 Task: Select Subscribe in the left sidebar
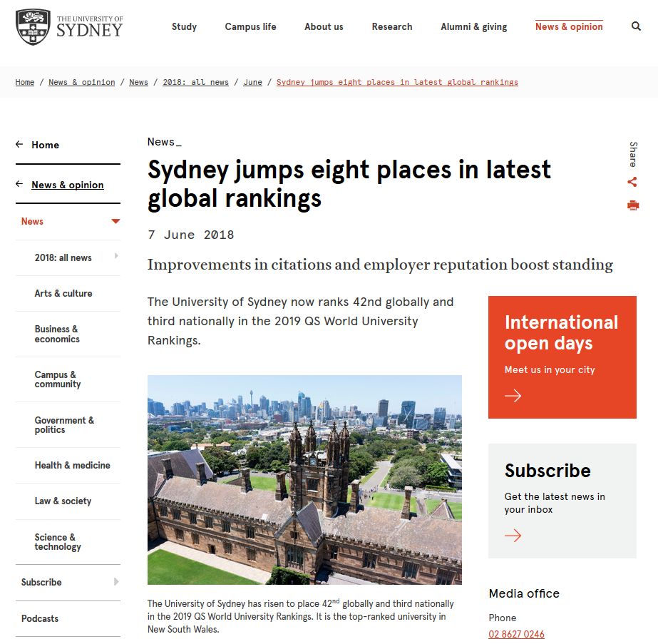[41, 582]
